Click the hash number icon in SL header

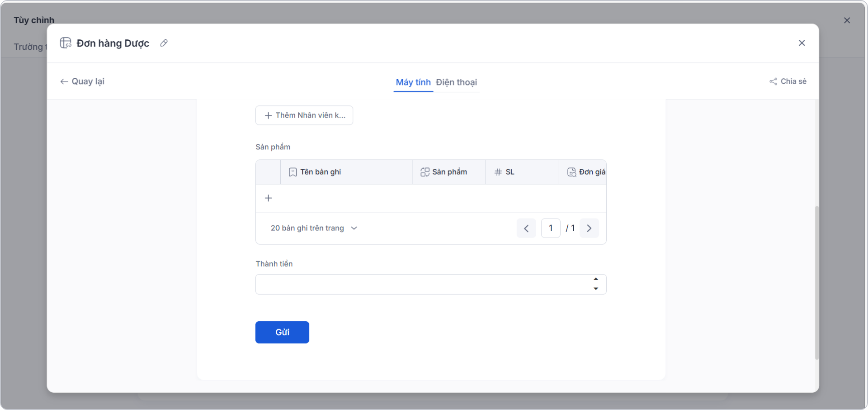click(x=498, y=172)
